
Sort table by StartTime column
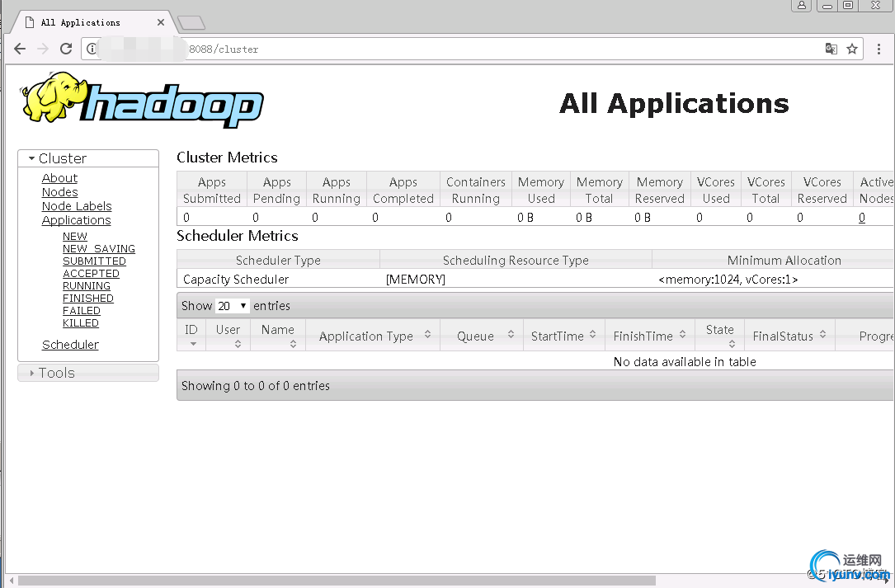pos(564,335)
